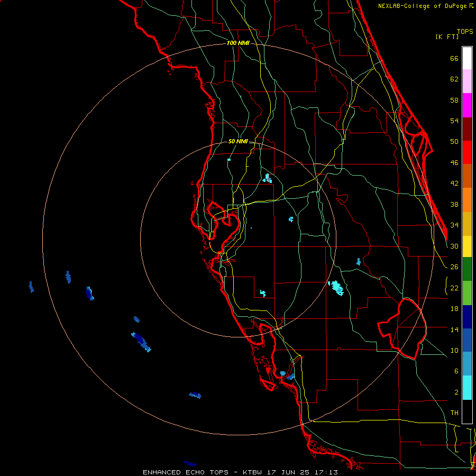Click the 14 legend value
Viewport: 476px width, 476px height.
454,329
